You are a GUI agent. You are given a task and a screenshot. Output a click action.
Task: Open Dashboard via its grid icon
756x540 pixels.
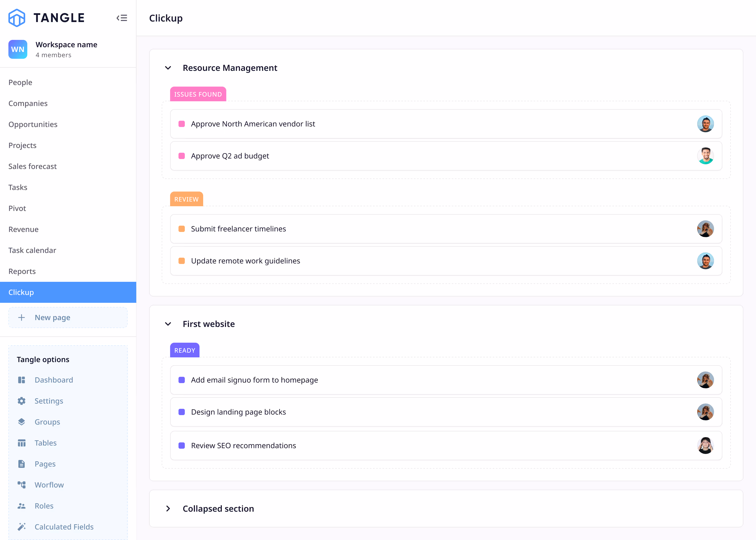(22, 380)
